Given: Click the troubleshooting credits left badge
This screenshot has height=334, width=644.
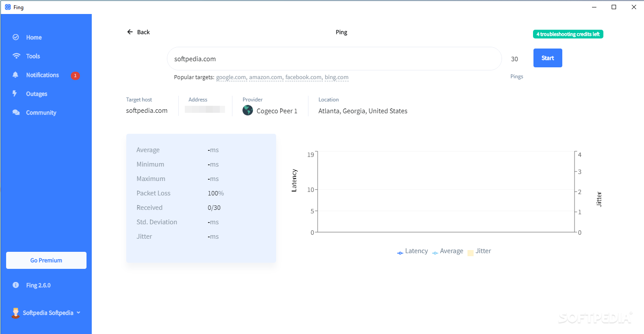Looking at the screenshot, I should tap(568, 34).
